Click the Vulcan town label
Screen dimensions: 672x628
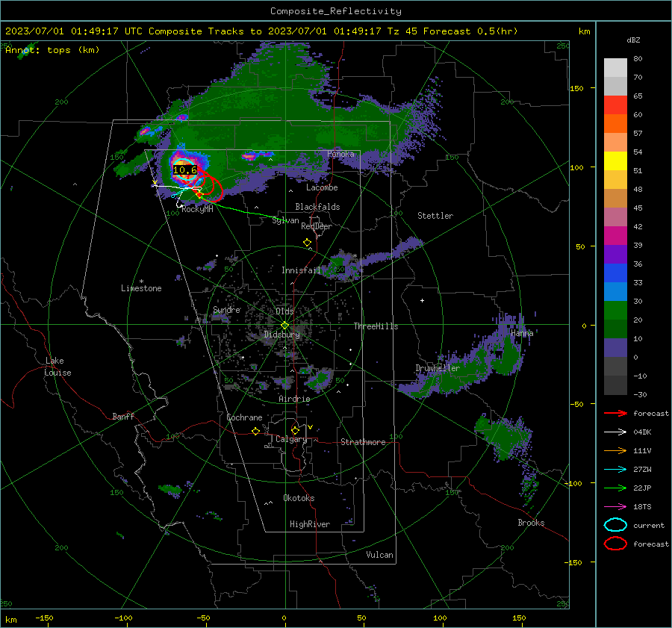(379, 555)
